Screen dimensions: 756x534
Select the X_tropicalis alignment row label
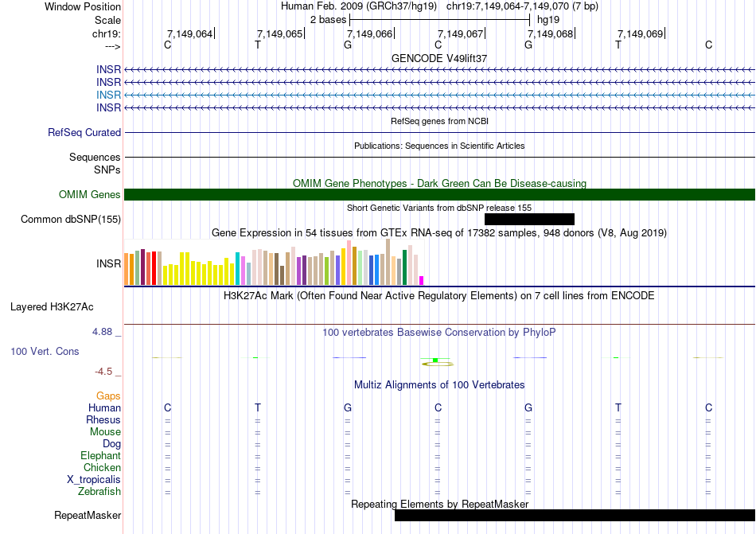pos(94,480)
